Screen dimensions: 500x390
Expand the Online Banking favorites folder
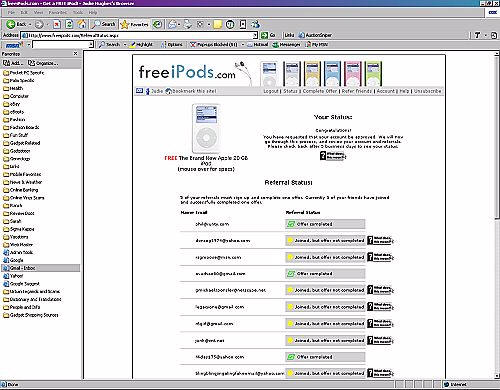[21, 190]
